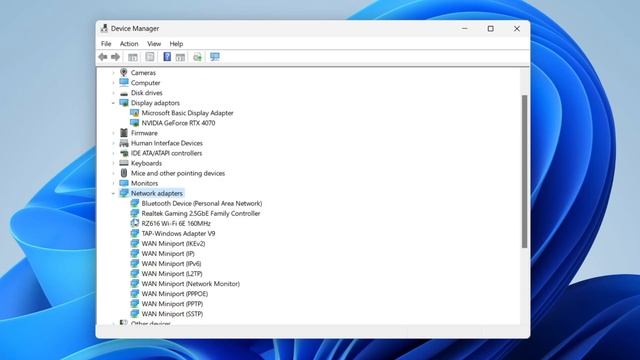Select the Monitors category icon
The width and height of the screenshot is (640, 360).
(x=124, y=183)
